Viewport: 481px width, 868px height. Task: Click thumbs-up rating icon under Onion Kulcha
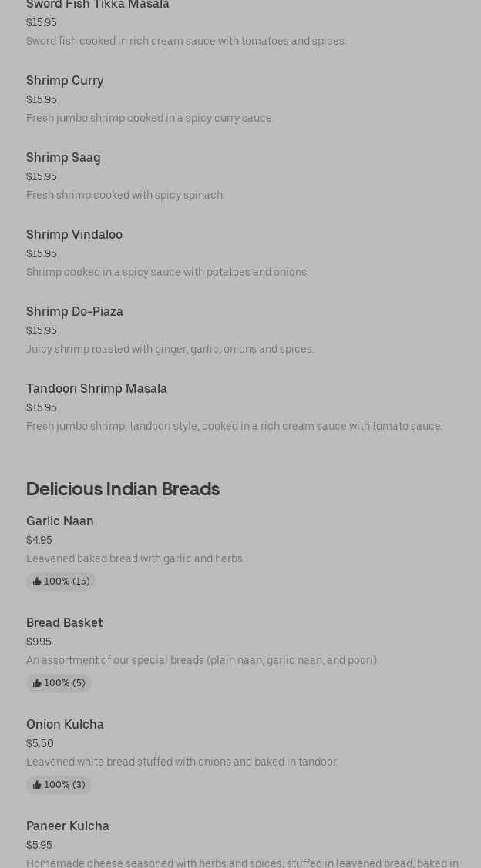tap(37, 785)
